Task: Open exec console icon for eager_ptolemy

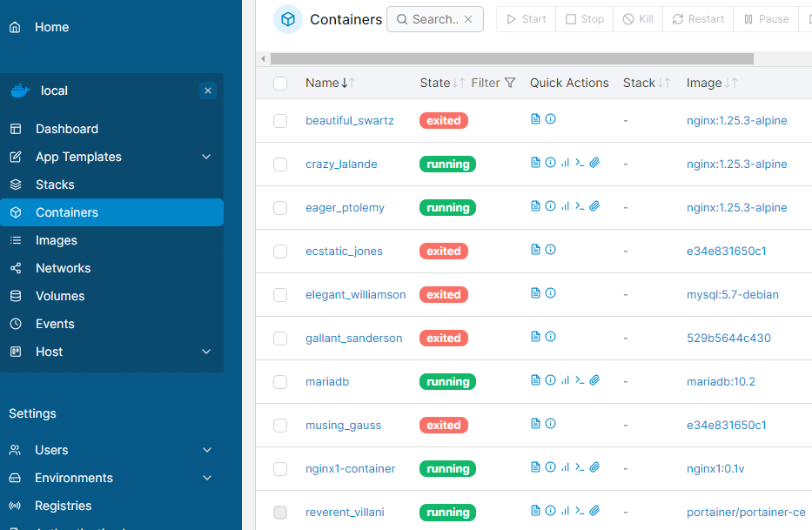Action: [580, 206]
